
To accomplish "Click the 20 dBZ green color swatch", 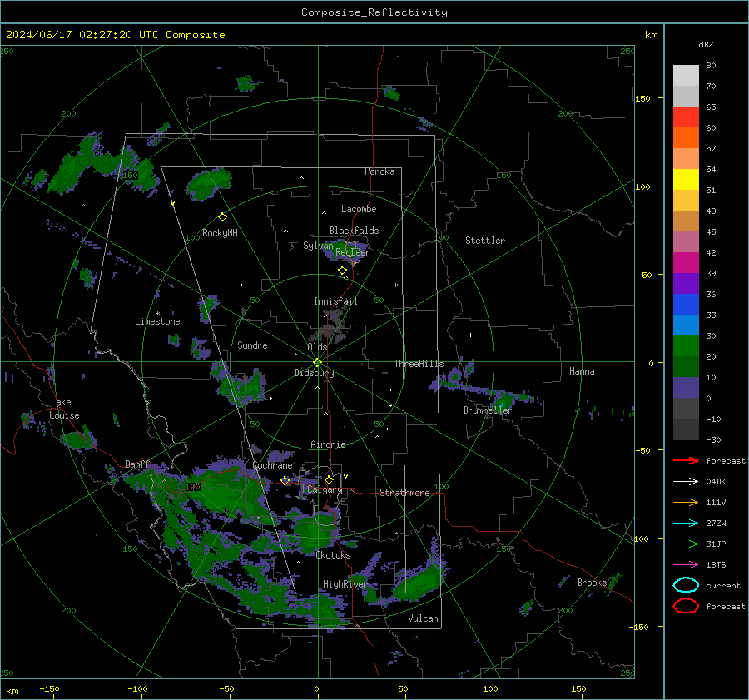I will coord(686,346).
